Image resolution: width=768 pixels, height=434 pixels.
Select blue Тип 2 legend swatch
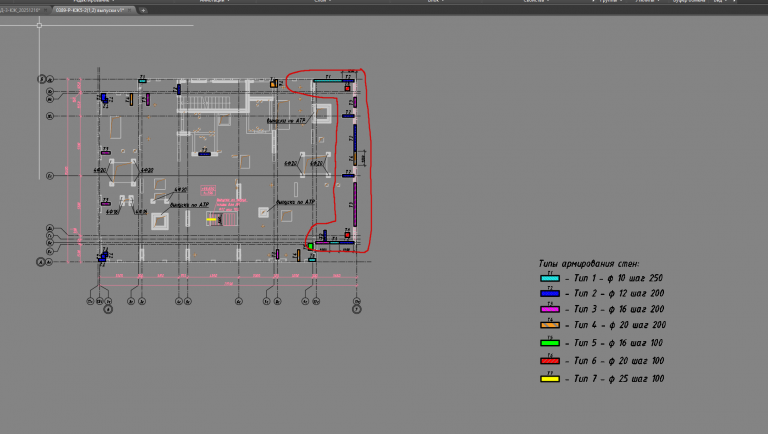click(x=549, y=294)
